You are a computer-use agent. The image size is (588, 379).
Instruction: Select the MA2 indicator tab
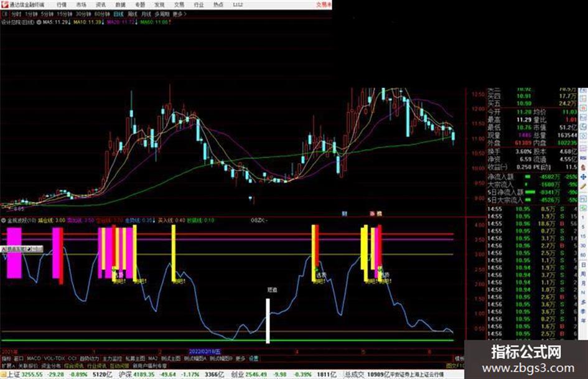pos(152,358)
